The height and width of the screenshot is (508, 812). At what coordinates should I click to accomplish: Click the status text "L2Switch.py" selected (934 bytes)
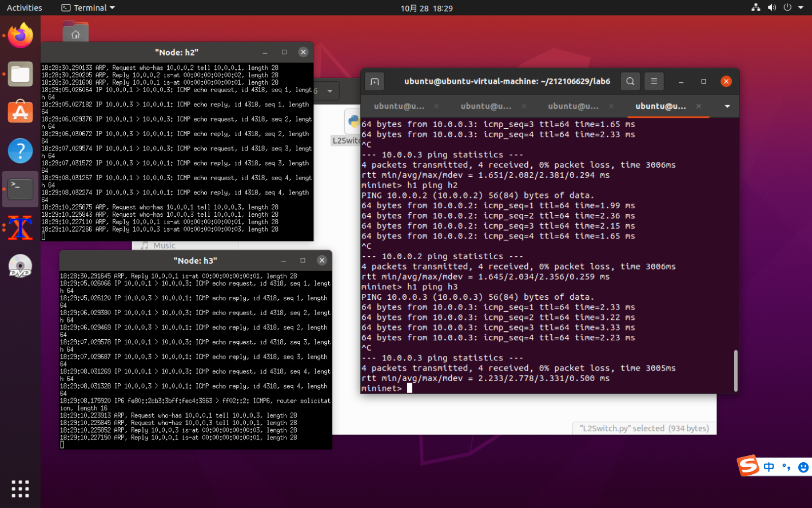click(644, 428)
